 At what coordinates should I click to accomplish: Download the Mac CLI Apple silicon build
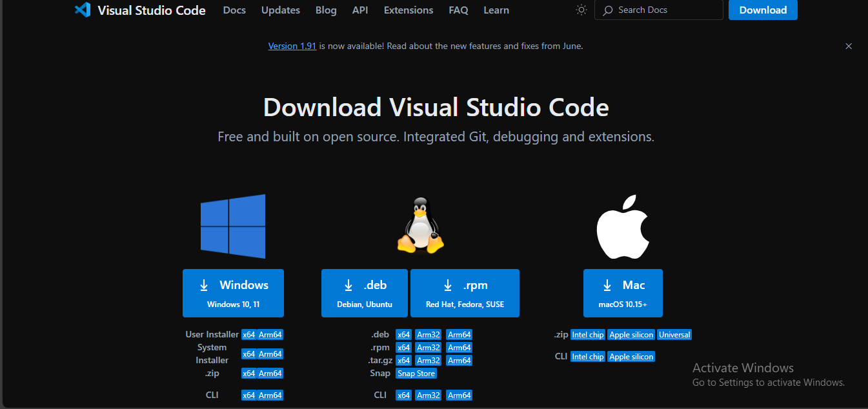point(631,357)
